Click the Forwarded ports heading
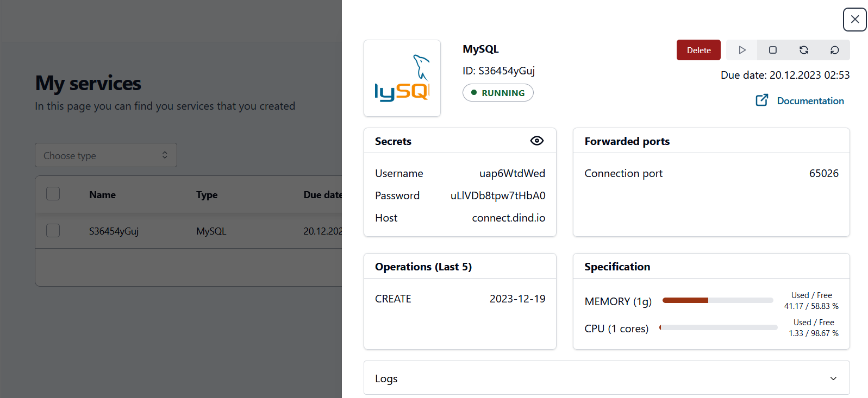Image resolution: width=868 pixels, height=398 pixels. 627,141
